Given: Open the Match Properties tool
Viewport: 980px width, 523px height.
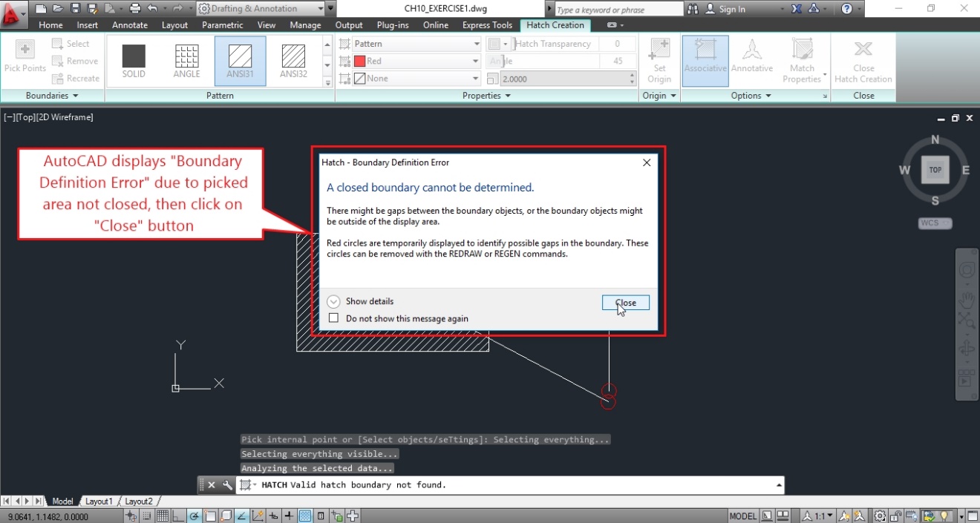Looking at the screenshot, I should coord(802,59).
